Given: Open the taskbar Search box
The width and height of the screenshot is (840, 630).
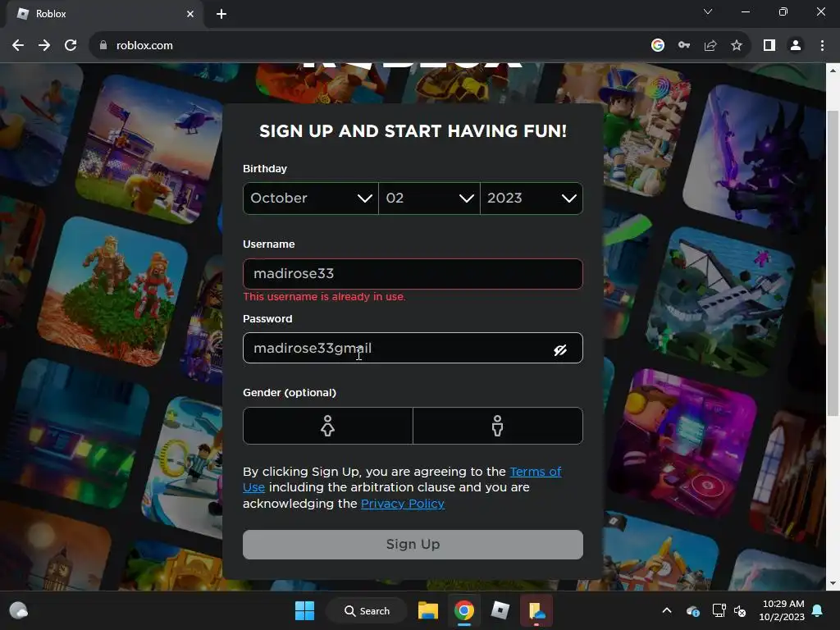Looking at the screenshot, I should click(367, 610).
